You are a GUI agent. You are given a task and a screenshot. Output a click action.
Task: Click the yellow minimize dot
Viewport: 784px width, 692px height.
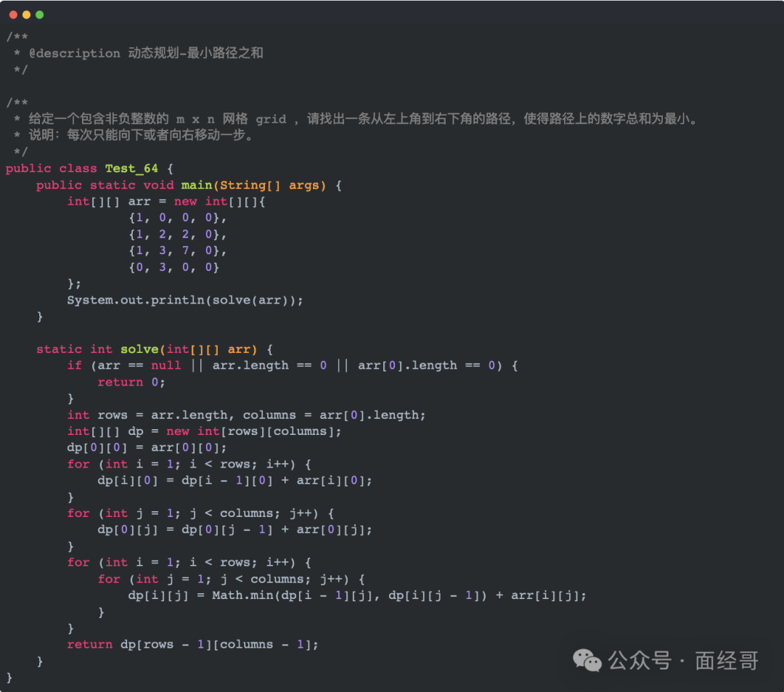(x=26, y=13)
